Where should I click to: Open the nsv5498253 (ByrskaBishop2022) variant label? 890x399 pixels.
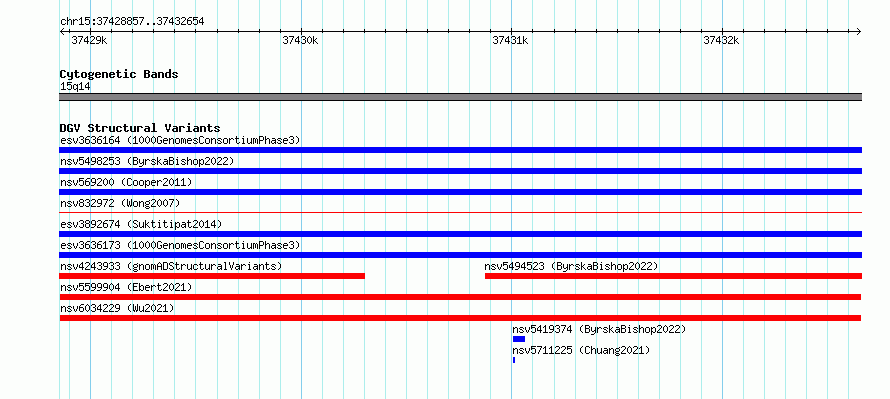click(147, 161)
